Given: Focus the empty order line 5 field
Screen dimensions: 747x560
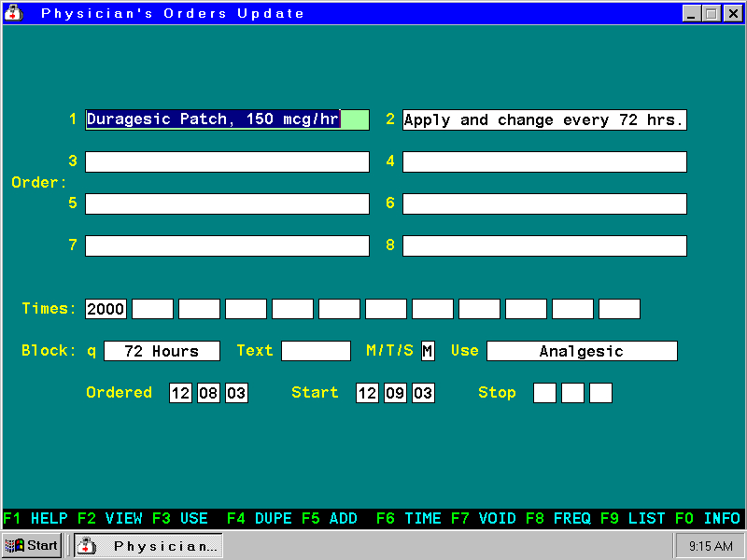Looking at the screenshot, I should click(227, 203).
